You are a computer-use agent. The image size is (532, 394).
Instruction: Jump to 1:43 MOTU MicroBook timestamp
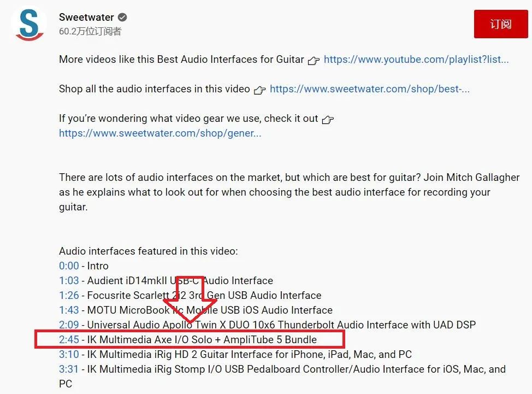tap(69, 310)
